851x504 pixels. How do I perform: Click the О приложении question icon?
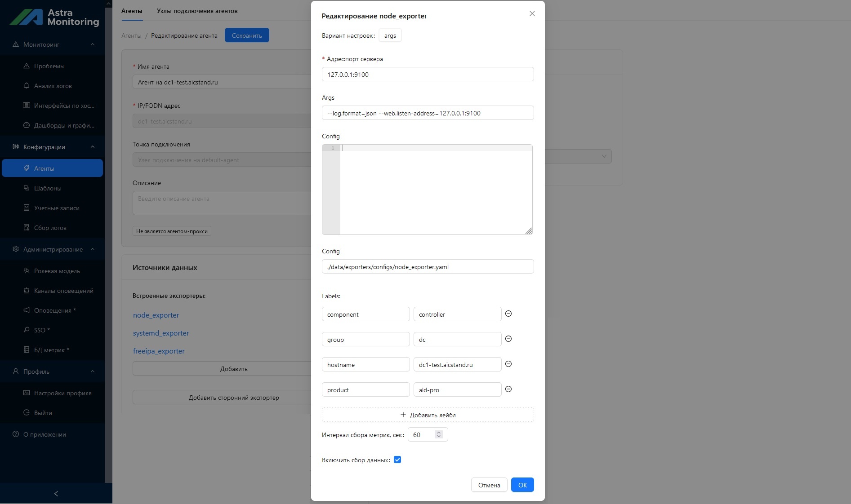[16, 434]
